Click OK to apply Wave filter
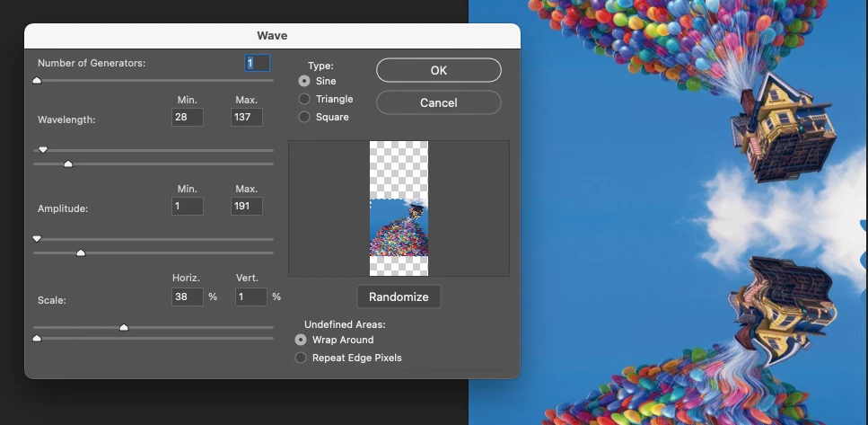This screenshot has width=868, height=425. point(438,70)
